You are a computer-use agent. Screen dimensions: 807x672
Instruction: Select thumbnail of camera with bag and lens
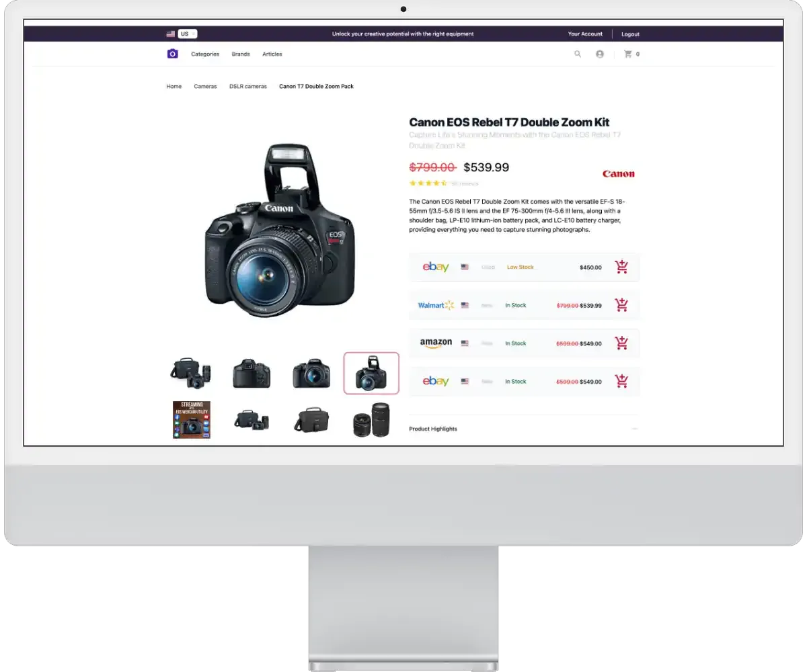pyautogui.click(x=192, y=373)
